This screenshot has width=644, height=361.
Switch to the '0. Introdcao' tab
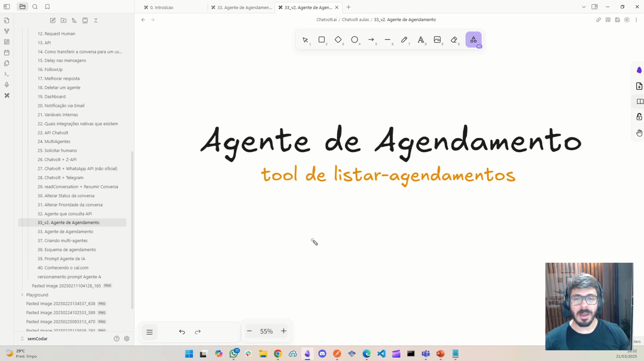click(x=162, y=7)
